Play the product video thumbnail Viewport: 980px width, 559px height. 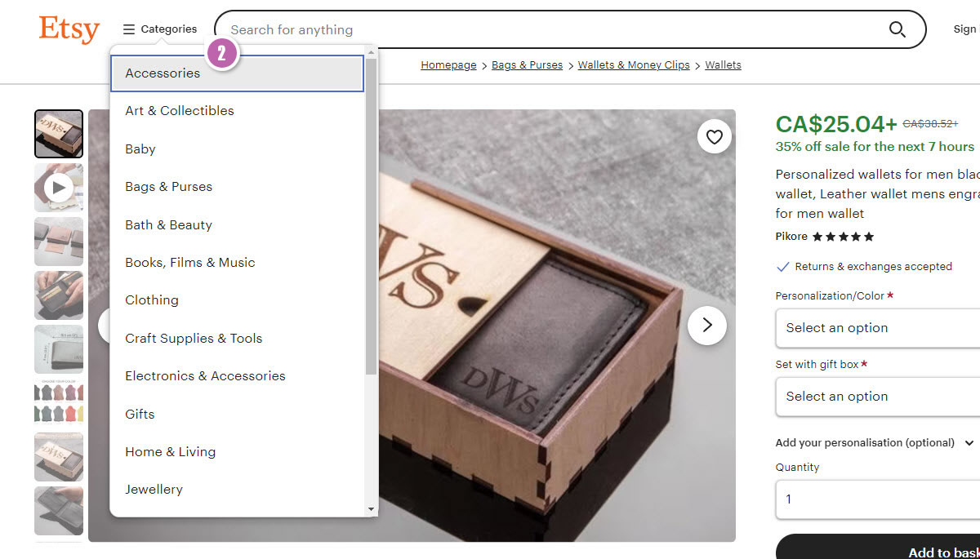click(58, 189)
